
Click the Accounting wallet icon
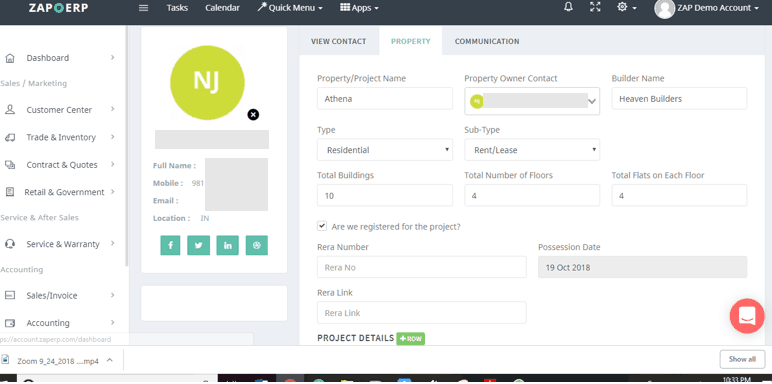point(9,323)
